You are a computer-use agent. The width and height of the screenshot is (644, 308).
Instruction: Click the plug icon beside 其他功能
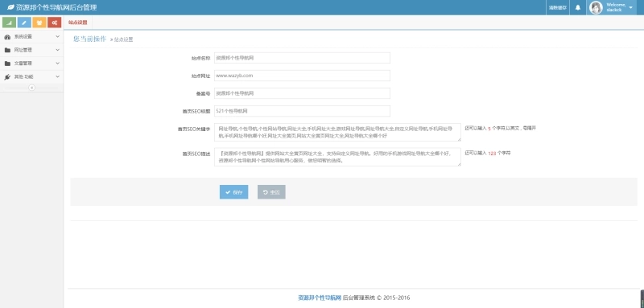coord(7,77)
